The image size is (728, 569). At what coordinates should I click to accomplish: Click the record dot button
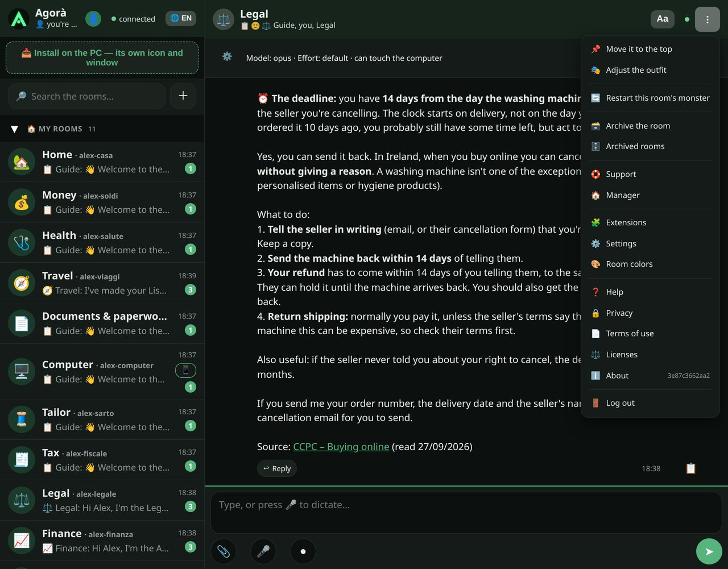303,551
